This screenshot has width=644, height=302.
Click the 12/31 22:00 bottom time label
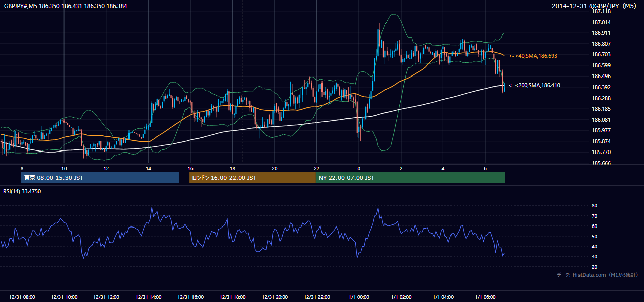coord(316,297)
